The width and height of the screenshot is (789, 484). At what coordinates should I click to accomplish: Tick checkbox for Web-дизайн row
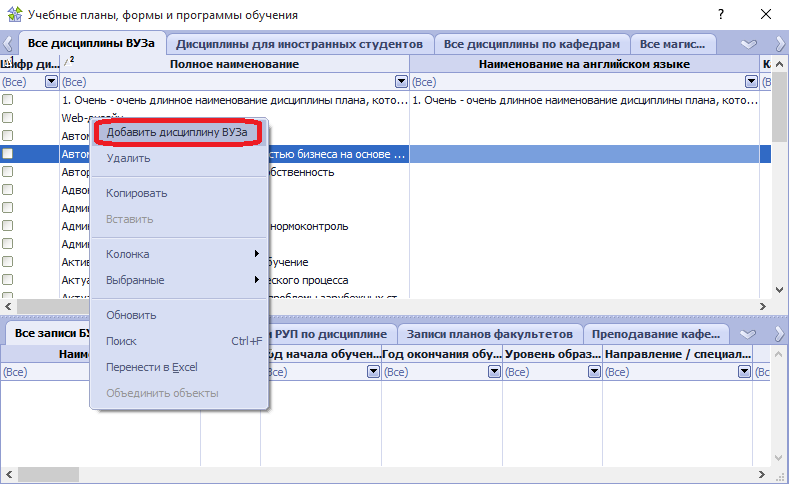[8, 118]
